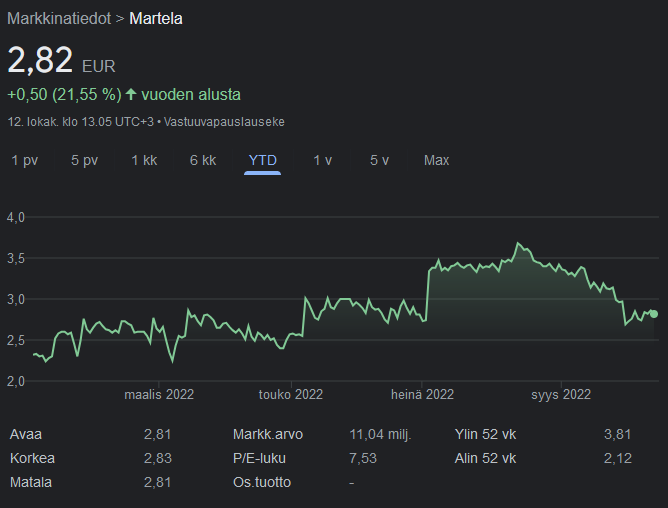
Task: Click the EUR currency label
Action: coord(98,66)
